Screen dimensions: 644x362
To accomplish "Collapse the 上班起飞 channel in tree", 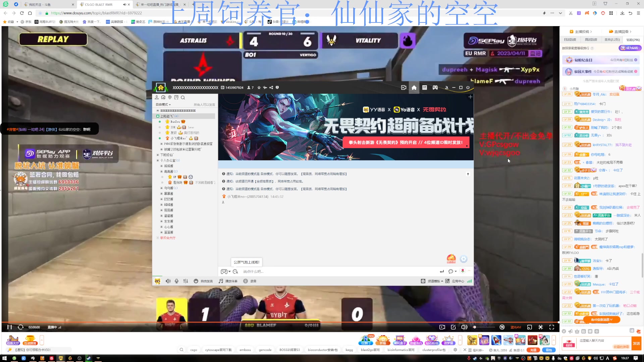I will (x=158, y=116).
